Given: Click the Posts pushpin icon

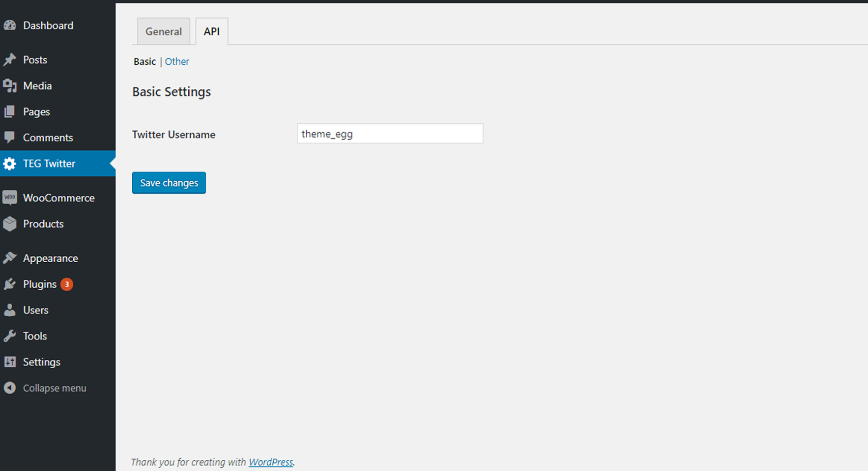Looking at the screenshot, I should 10,60.
